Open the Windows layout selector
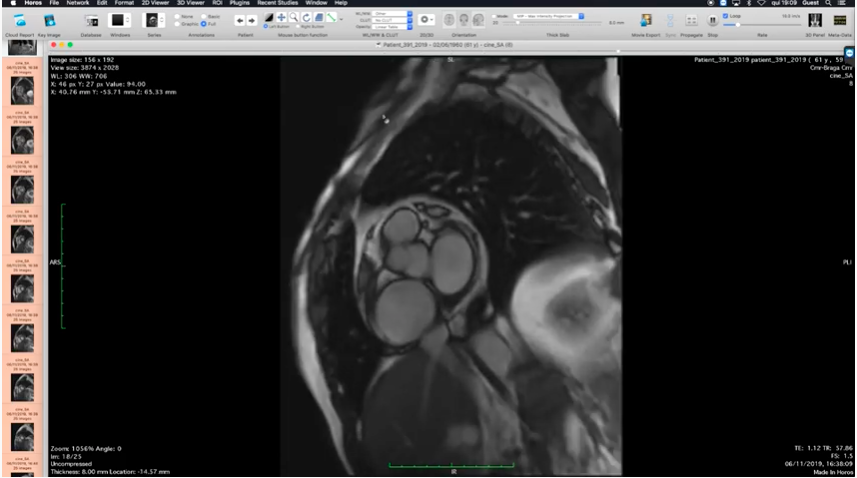The image size is (857, 478). coord(120,21)
